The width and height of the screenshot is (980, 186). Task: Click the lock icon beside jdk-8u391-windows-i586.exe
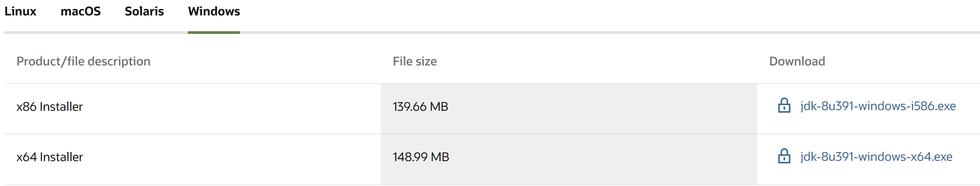(x=784, y=105)
